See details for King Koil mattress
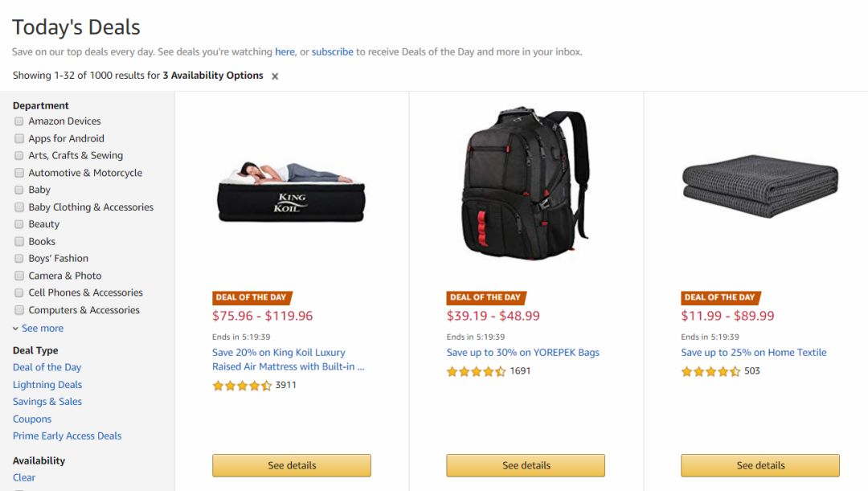The height and width of the screenshot is (491, 868). pyautogui.click(x=292, y=465)
